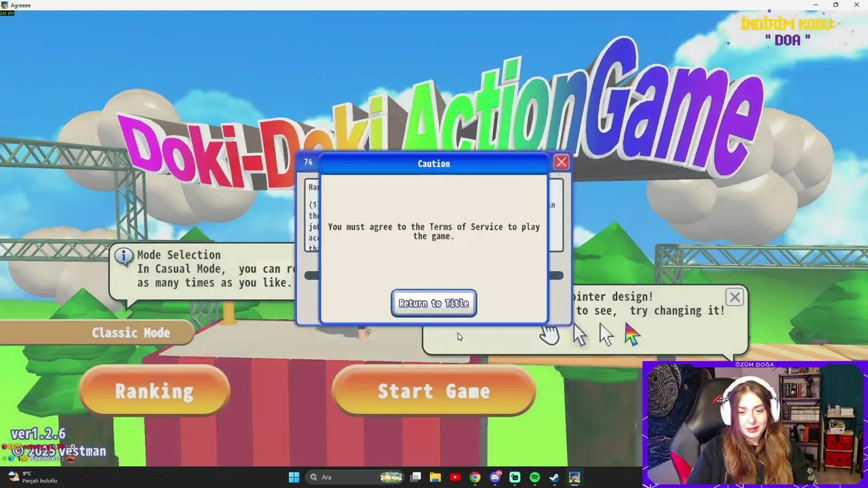Choose the pixelated white arrow pointer design
The image size is (868, 488).
tap(606, 335)
